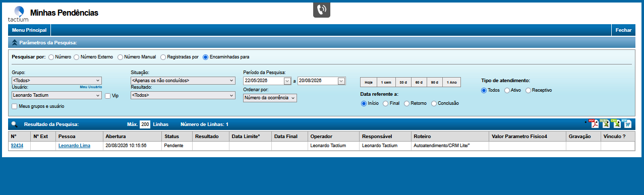Expand the Situação dropdown
Image resolution: width=644 pixels, height=195 pixels.
183,80
